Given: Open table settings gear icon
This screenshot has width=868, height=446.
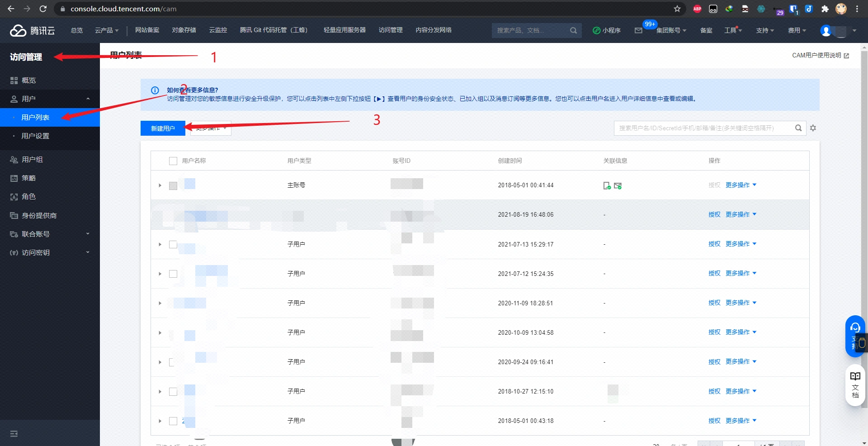Looking at the screenshot, I should point(813,128).
